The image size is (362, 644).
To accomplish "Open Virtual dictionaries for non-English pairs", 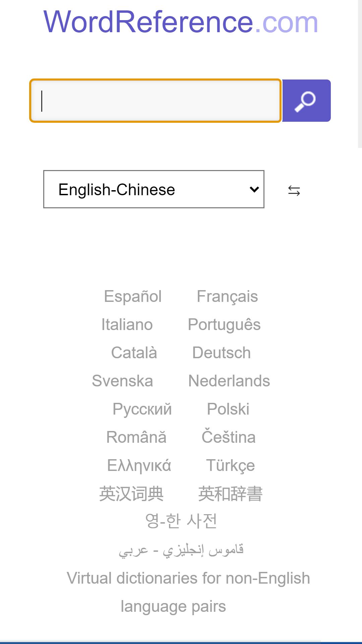I will (188, 592).
